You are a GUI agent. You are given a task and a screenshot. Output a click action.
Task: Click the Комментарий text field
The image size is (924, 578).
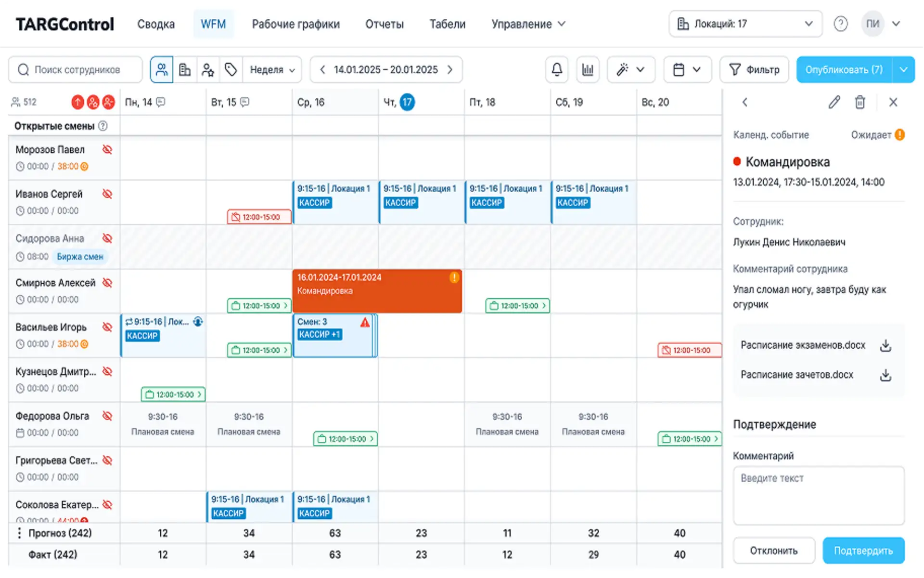click(818, 495)
